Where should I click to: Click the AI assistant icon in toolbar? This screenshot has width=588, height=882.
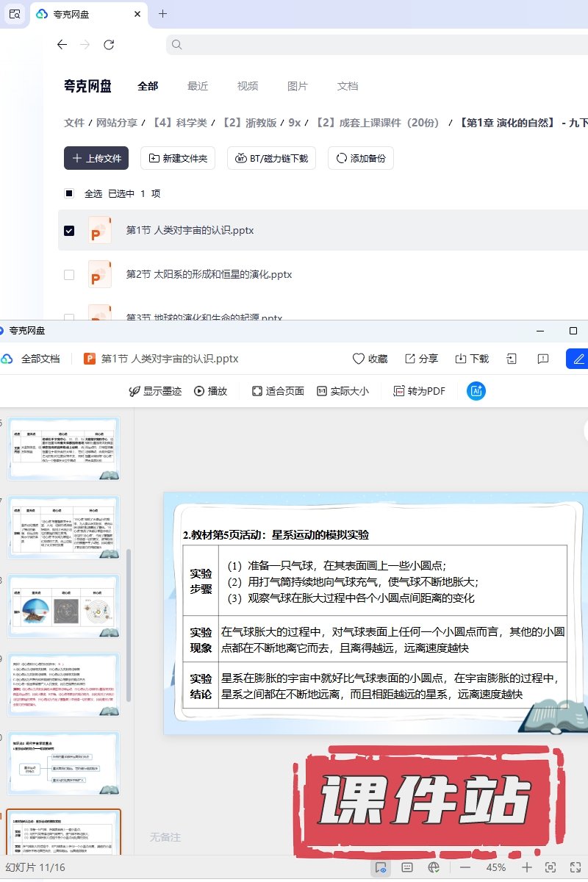476,391
